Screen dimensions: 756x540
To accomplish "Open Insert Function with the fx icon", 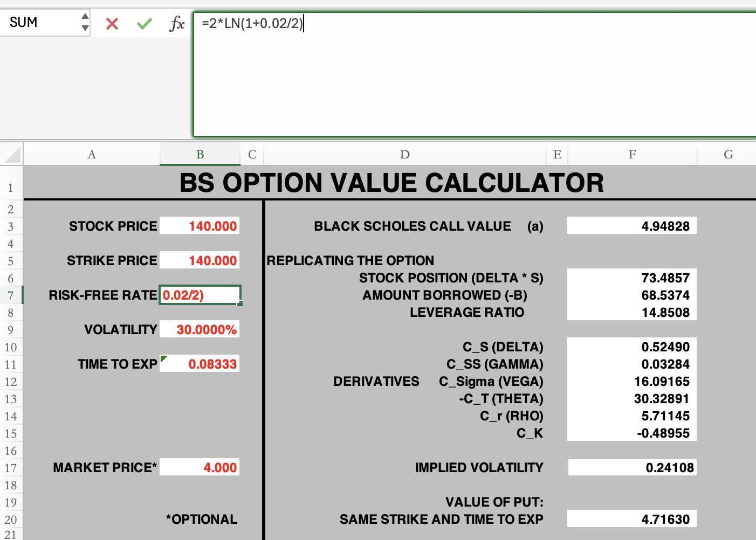I will click(177, 23).
